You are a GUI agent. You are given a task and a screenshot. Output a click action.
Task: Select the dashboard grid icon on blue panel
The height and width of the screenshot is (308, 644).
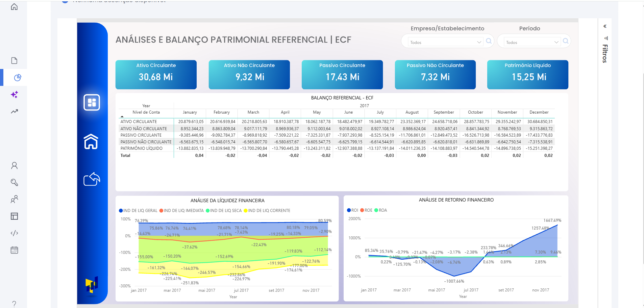(92, 102)
